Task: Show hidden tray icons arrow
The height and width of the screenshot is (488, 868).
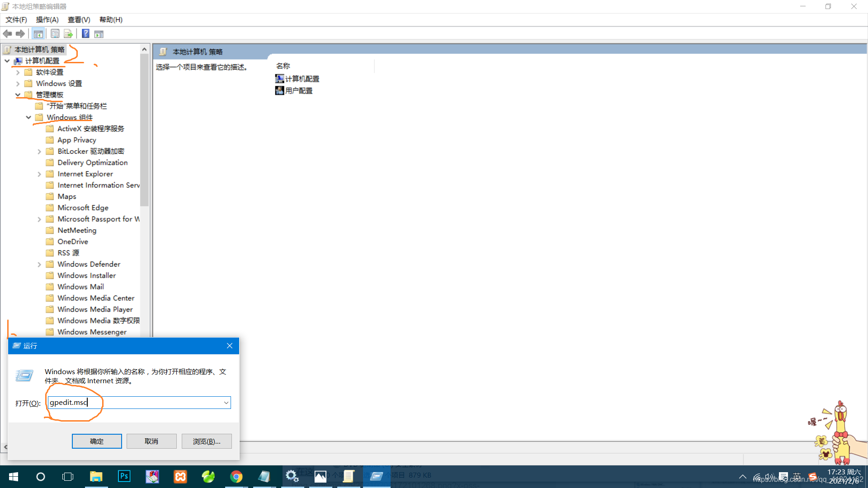Action: 742,477
